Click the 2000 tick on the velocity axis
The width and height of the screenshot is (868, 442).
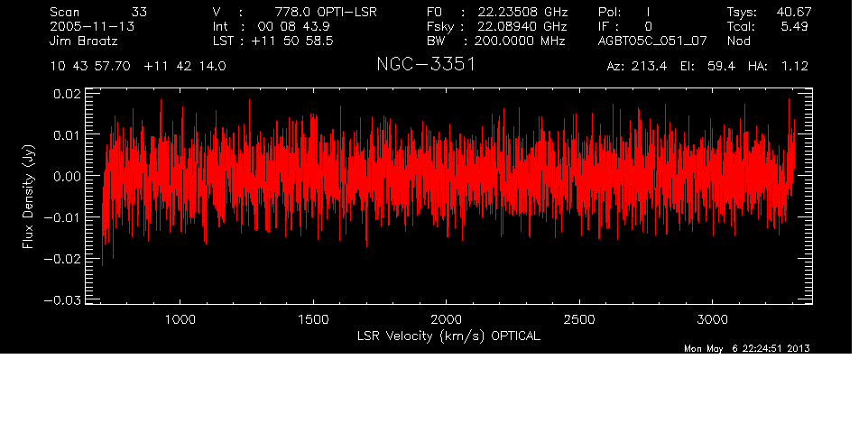point(447,320)
